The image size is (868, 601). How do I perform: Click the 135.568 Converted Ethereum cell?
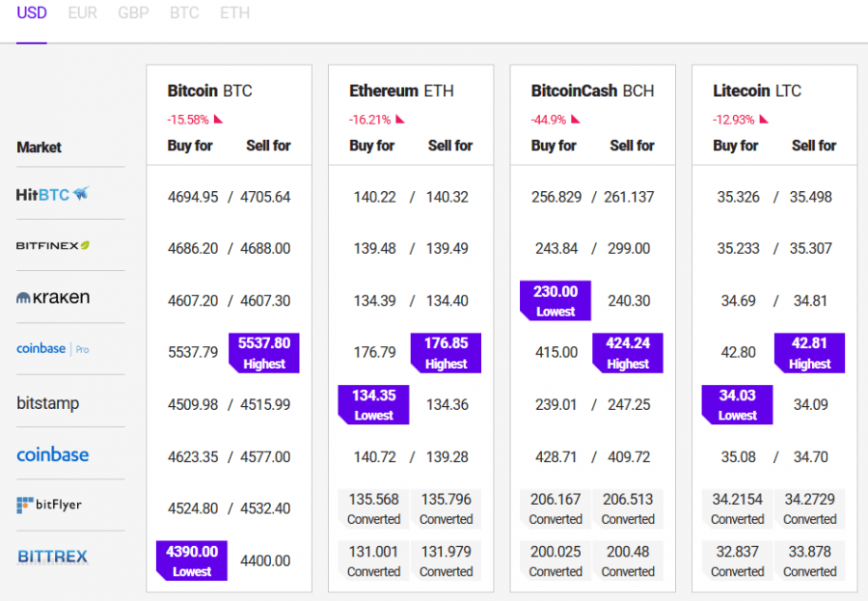click(x=373, y=508)
